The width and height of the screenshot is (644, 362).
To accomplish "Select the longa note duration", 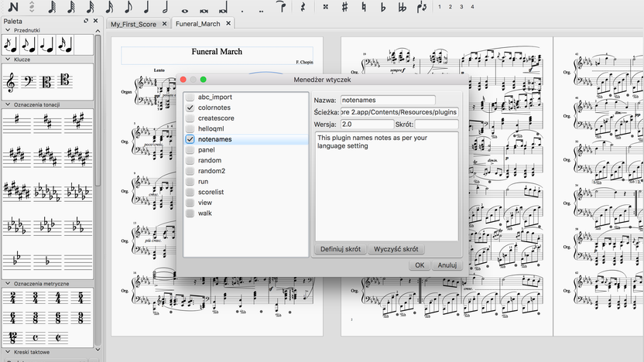I will click(223, 9).
